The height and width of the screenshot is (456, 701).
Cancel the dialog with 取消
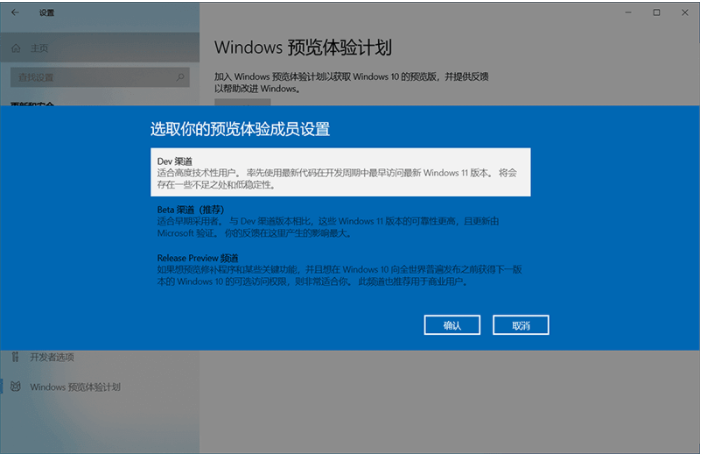tap(521, 325)
